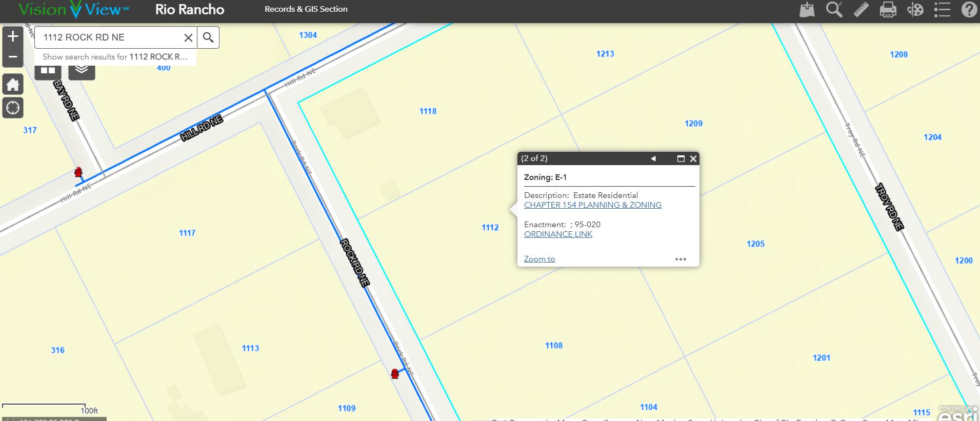Select parcel label 1112
This screenshot has width=980, height=421.
[490, 228]
